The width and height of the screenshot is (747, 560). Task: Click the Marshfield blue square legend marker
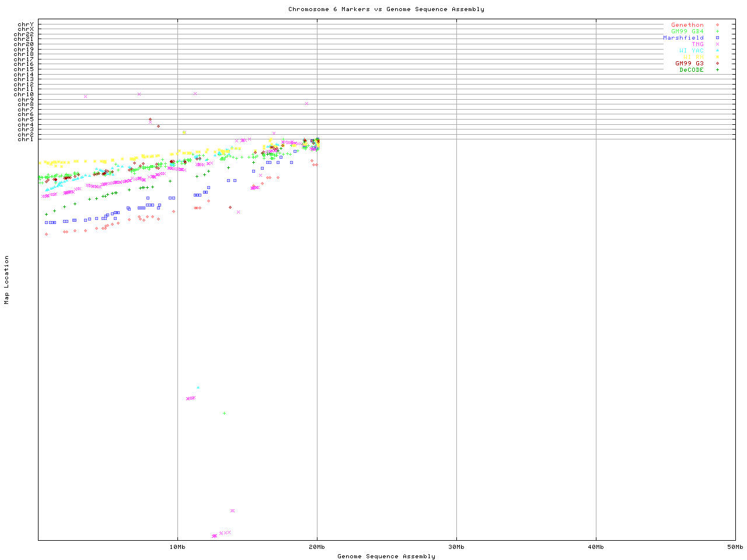[717, 38]
